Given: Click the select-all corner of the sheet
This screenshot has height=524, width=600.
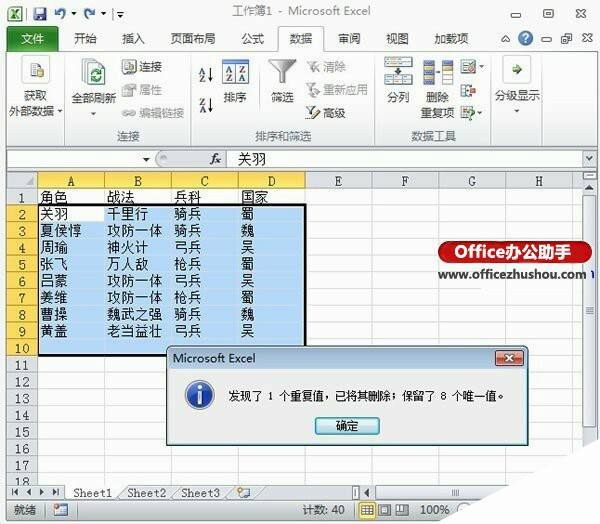Looking at the screenshot, I should [22, 180].
